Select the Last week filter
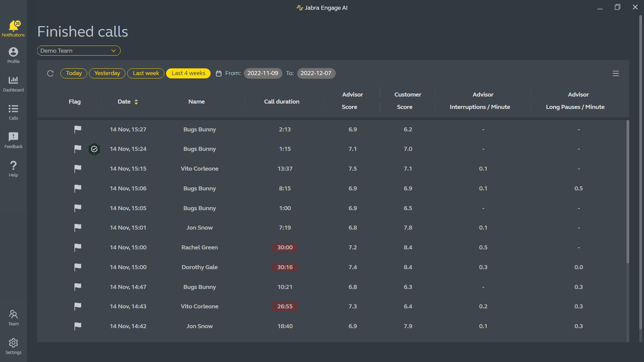Screen dimensions: 644x362 pos(146,73)
